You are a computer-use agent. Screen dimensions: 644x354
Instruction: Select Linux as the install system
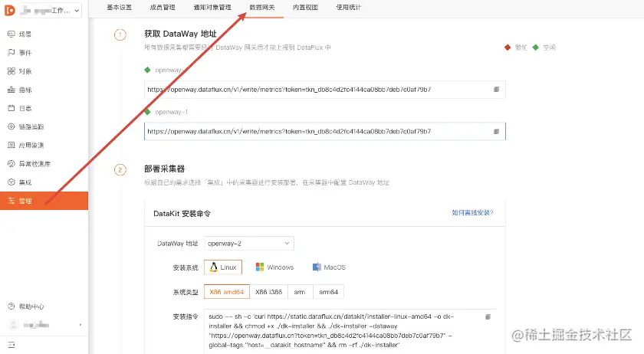223,267
